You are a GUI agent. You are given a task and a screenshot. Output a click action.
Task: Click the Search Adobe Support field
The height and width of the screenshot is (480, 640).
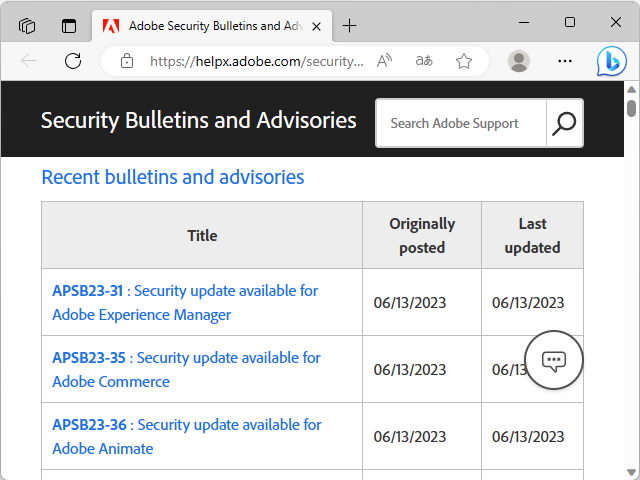point(460,123)
